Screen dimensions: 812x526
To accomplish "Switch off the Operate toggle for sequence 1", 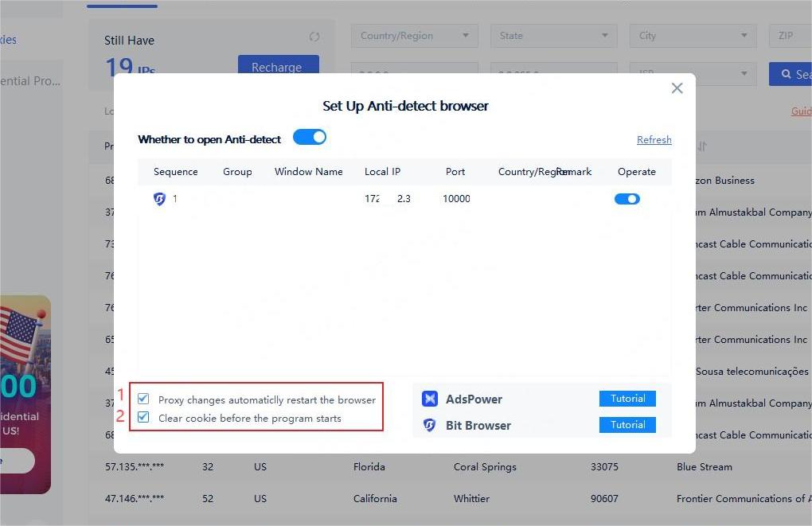I will pos(627,199).
